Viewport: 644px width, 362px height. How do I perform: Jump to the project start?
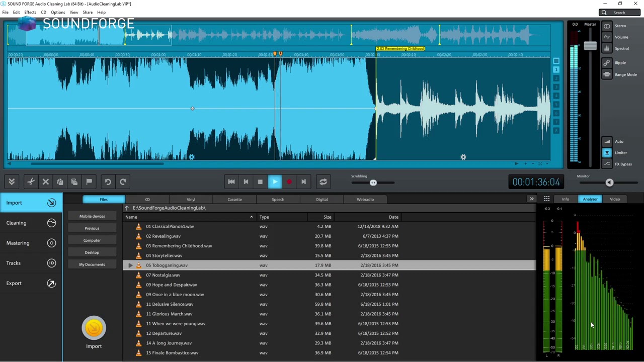[x=231, y=182]
